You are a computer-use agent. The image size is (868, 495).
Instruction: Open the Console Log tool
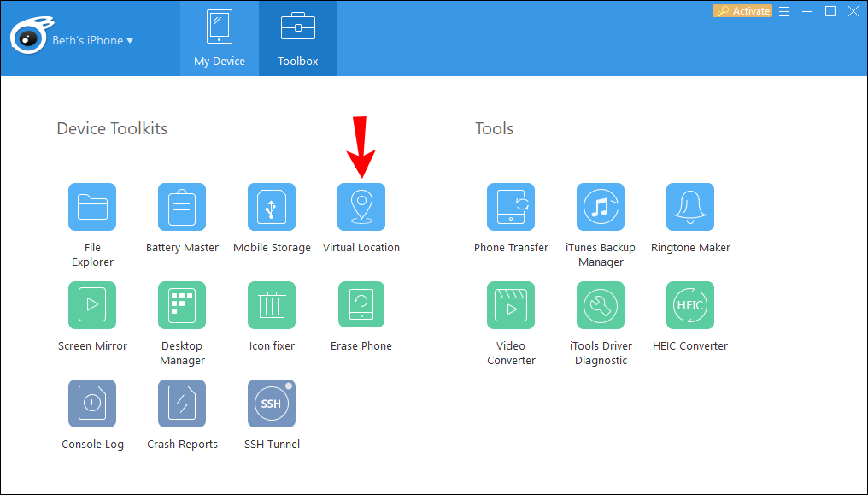coord(92,403)
